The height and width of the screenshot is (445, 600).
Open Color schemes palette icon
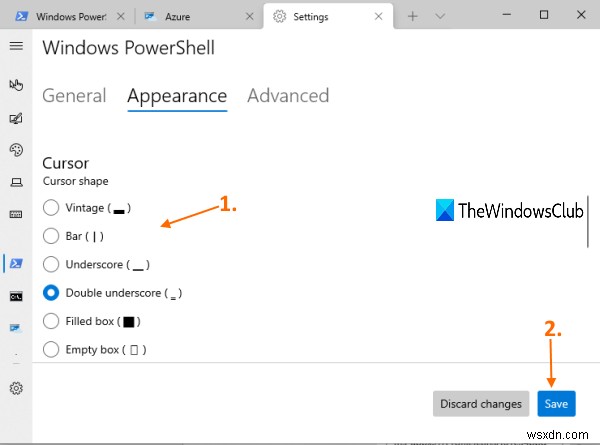tap(16, 150)
